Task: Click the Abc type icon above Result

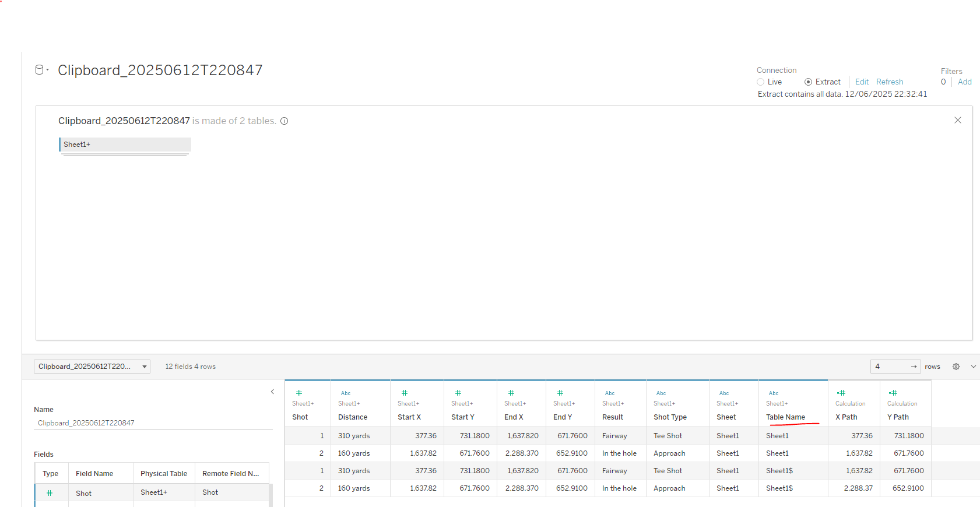Action: pyautogui.click(x=610, y=393)
